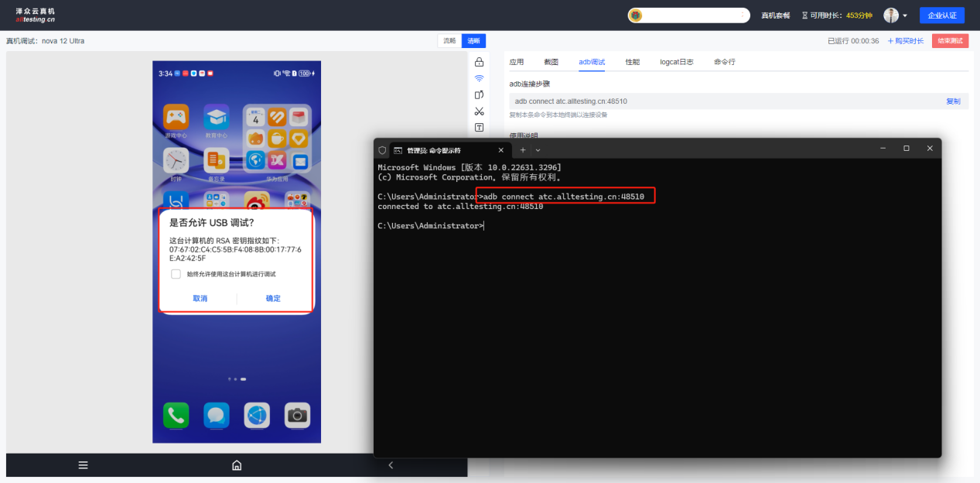Expand the user avatar dropdown arrow
This screenshot has width=980, height=483.
pyautogui.click(x=905, y=15)
